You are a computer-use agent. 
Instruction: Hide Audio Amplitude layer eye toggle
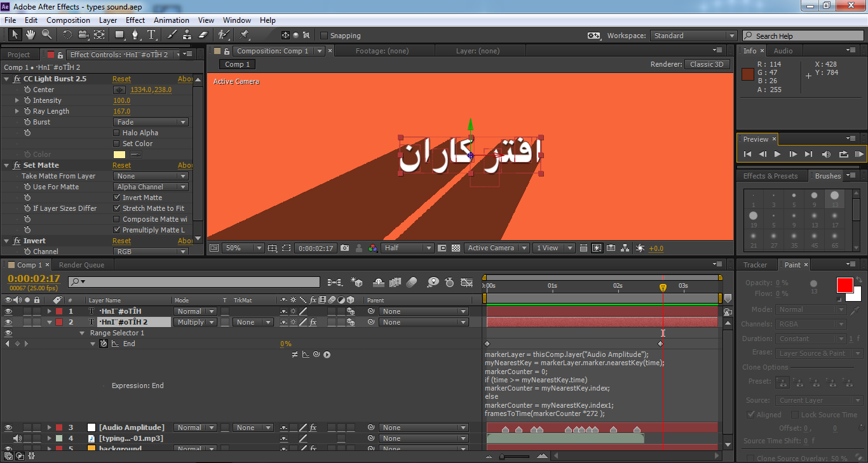coord(9,427)
